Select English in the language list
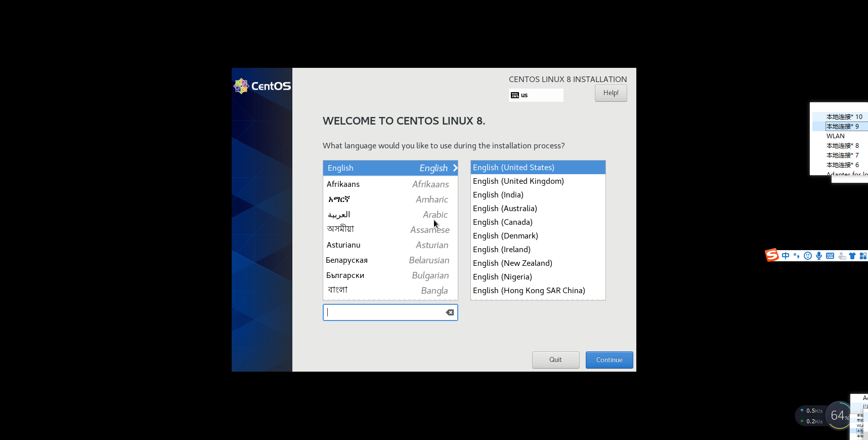 click(x=390, y=168)
